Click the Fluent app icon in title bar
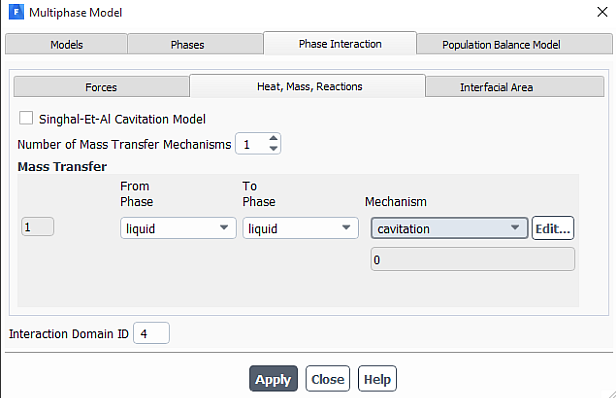The image size is (616, 398). [16, 12]
